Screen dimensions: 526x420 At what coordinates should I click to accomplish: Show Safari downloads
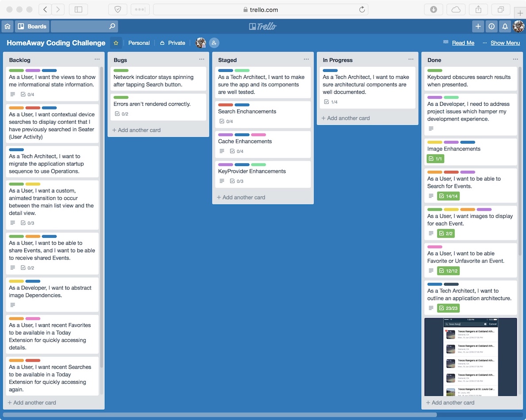pos(433,9)
